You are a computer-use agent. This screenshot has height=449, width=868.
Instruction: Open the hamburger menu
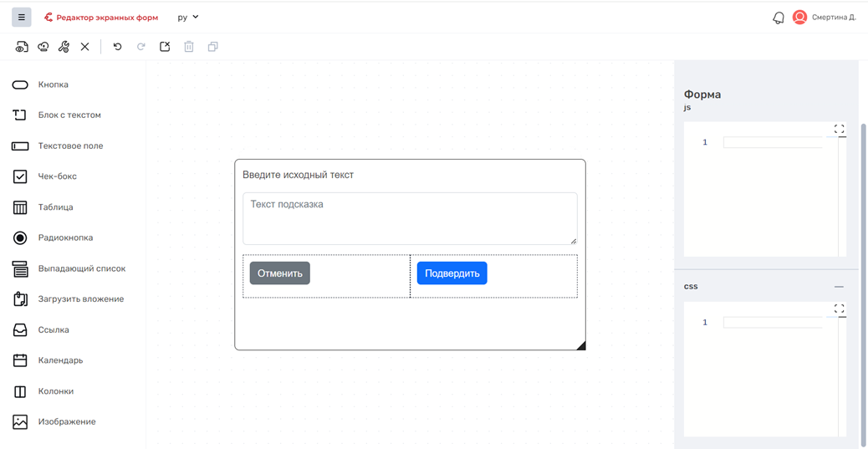22,18
